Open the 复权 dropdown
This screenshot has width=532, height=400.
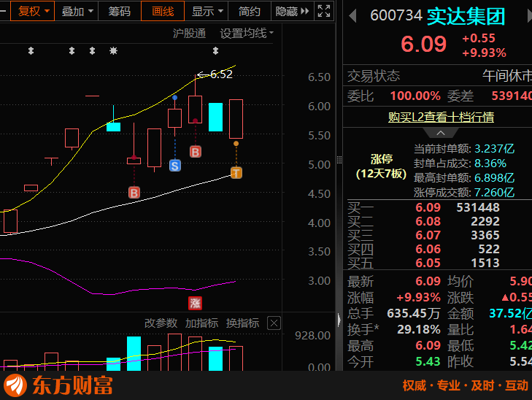(x=33, y=11)
